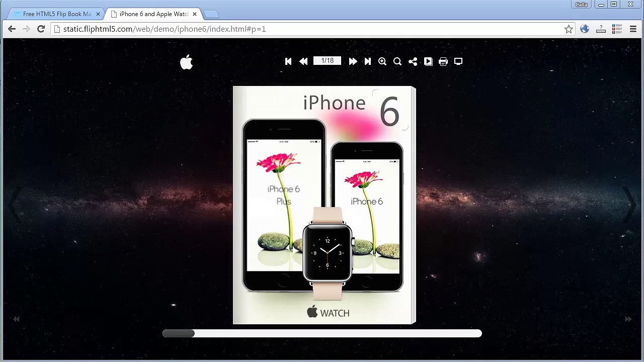Screen dimensions: 644x362
Task: Jump to the first page of the flipbook
Action: point(288,61)
